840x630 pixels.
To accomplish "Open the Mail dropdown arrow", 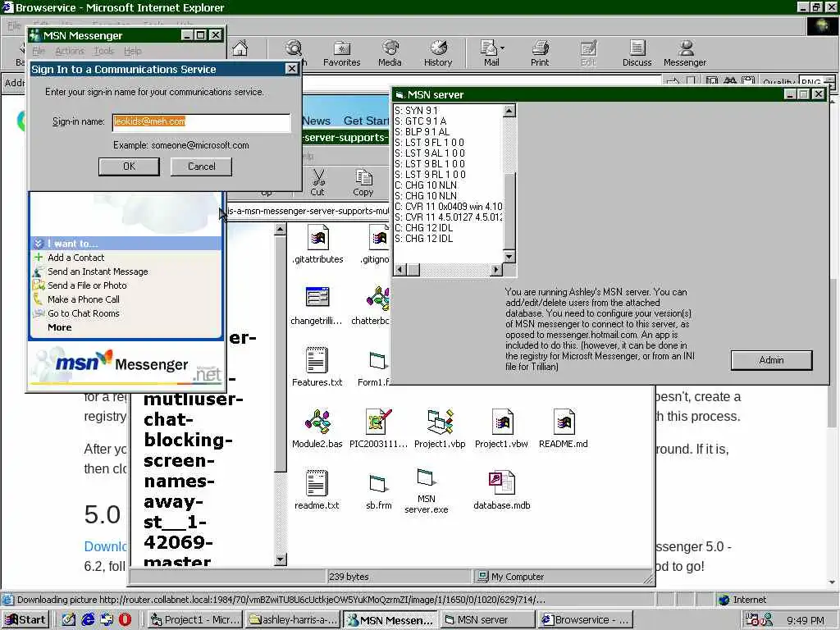I will (x=503, y=48).
